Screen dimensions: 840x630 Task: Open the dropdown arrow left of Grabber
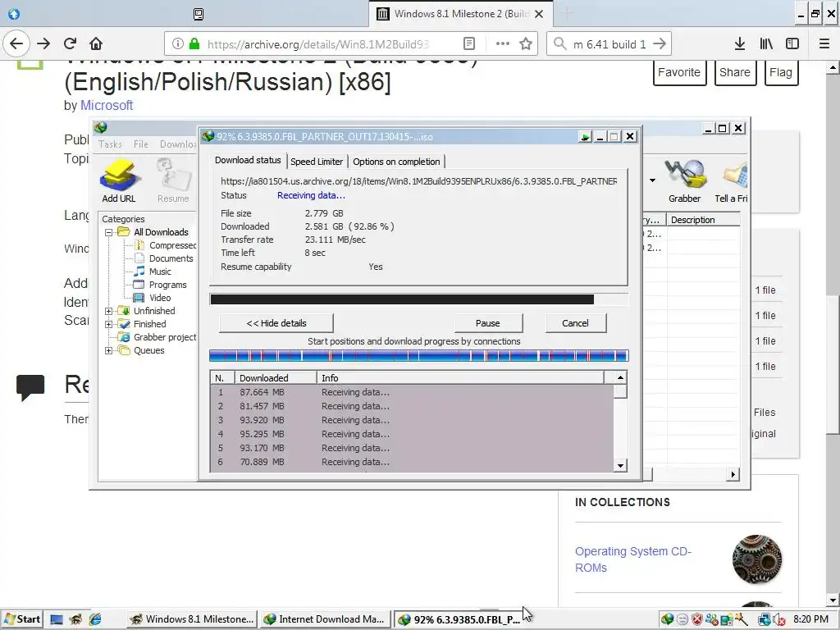[652, 180]
